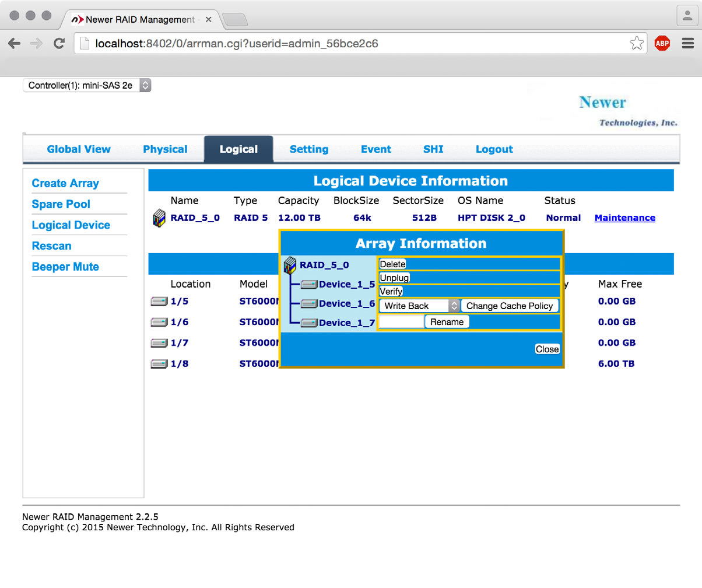Image resolution: width=702 pixels, height=588 pixels.
Task: Select Device_1_7 in the array tree
Action: [x=346, y=323]
